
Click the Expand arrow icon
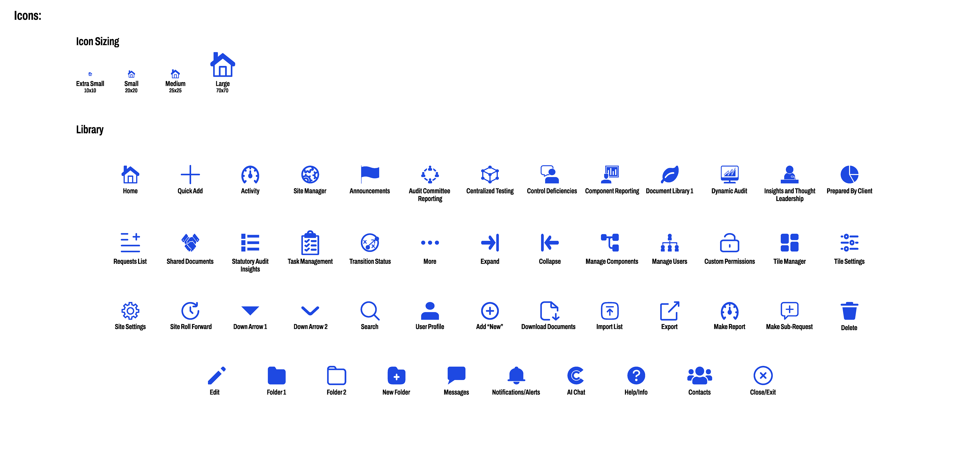(x=490, y=243)
